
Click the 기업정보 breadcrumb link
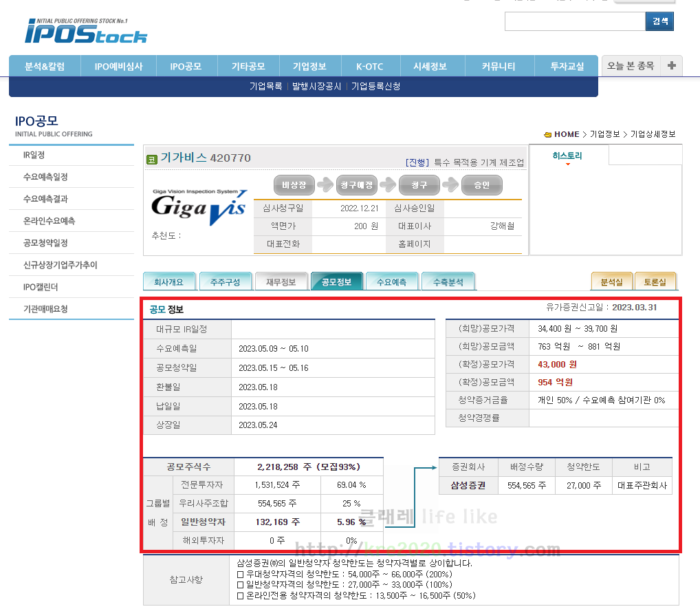pyautogui.click(x=605, y=134)
